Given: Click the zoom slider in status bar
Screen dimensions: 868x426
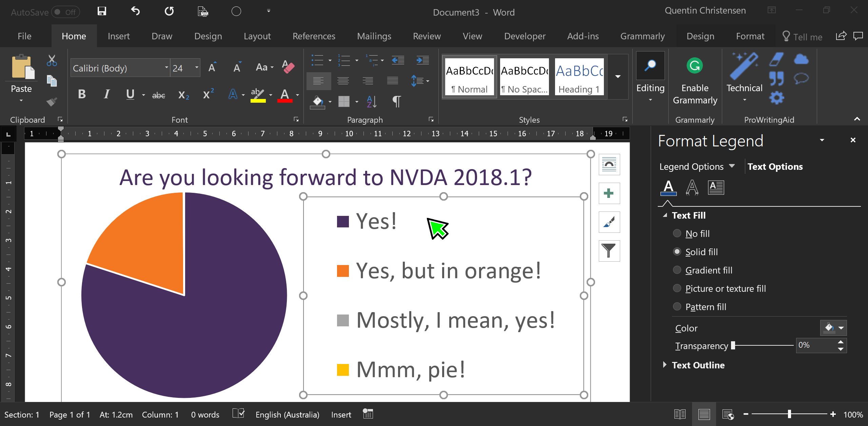Looking at the screenshot, I should pyautogui.click(x=789, y=414).
